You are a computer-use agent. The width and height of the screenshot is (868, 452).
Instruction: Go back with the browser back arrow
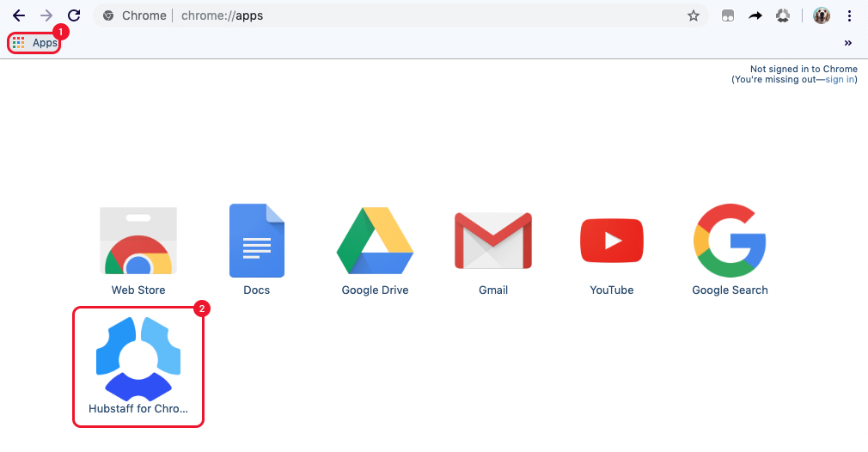19,15
